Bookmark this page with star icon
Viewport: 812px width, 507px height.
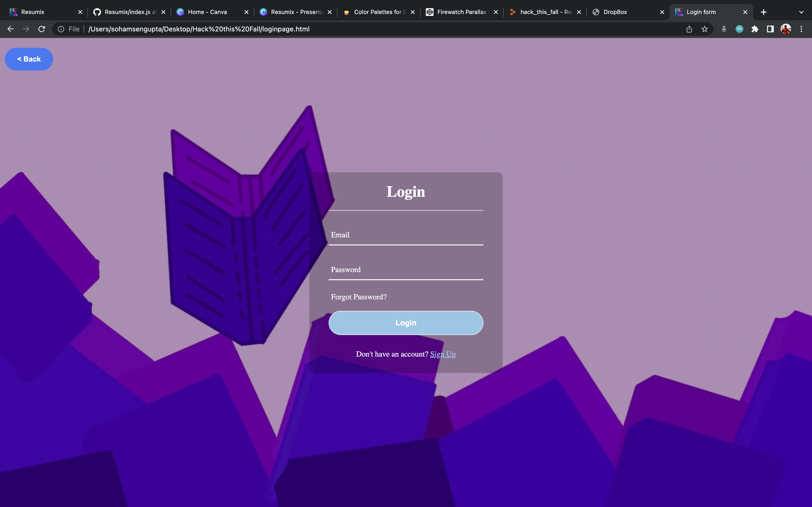[705, 29]
